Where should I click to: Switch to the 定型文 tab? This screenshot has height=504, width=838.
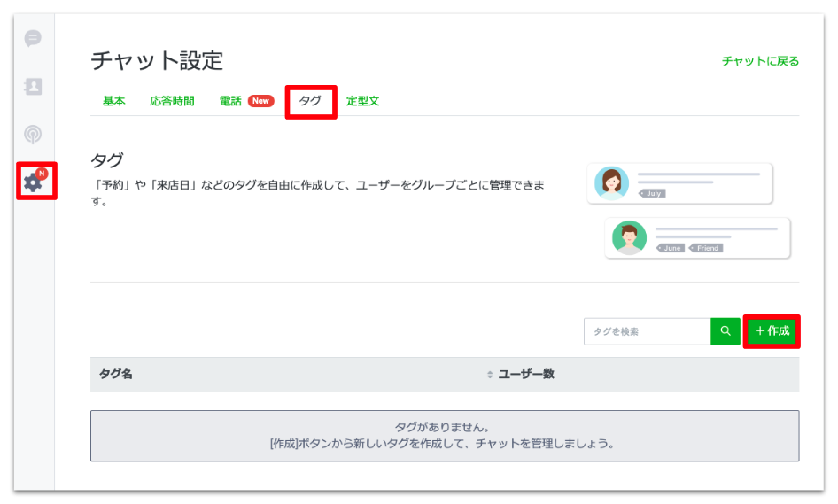point(362,101)
